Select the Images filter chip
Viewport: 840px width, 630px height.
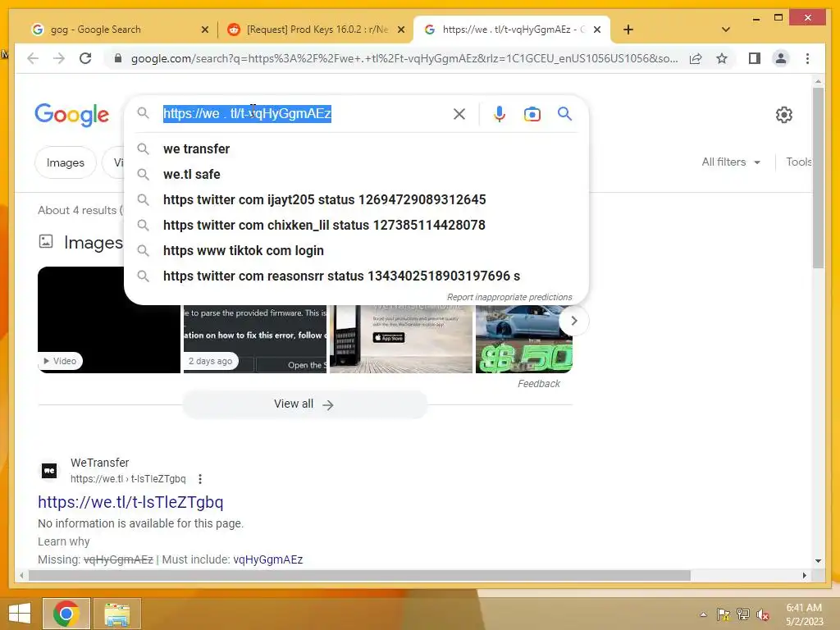click(66, 162)
